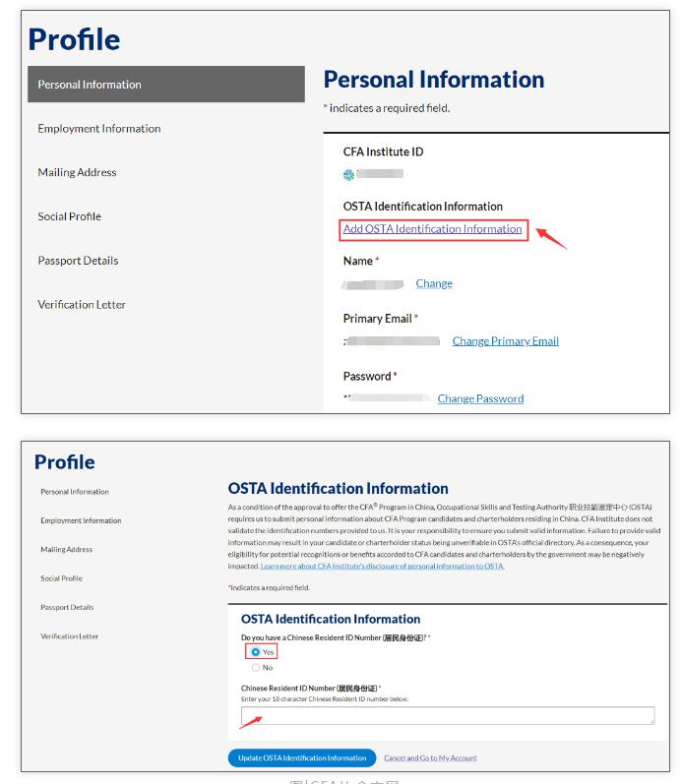The width and height of the screenshot is (681, 784).
Task: Select Verification Letter in the lower Profile sidebar
Action: coord(70,636)
